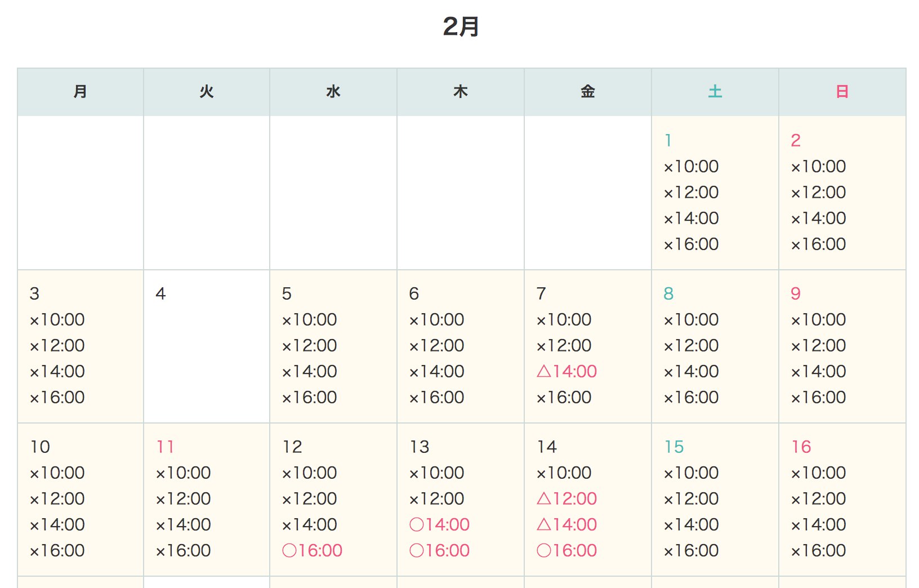Image resolution: width=919 pixels, height=588 pixels.
Task: Book the ○14:00 slot on February 13
Action: click(x=439, y=524)
